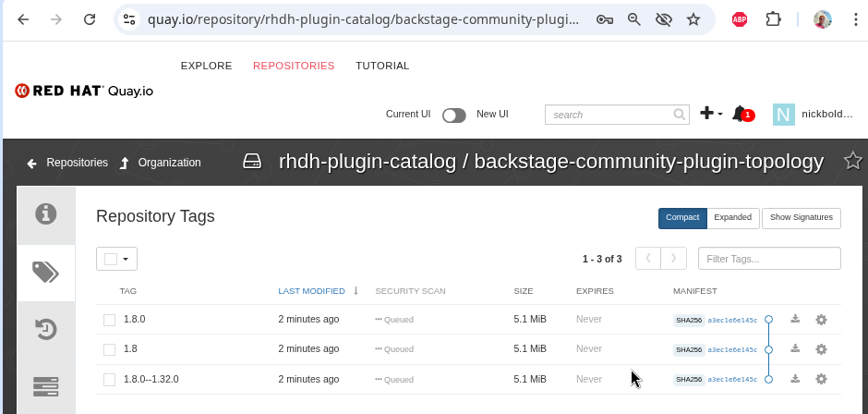Open the tag history sidebar icon
The width and height of the screenshot is (868, 414).
pos(45,328)
